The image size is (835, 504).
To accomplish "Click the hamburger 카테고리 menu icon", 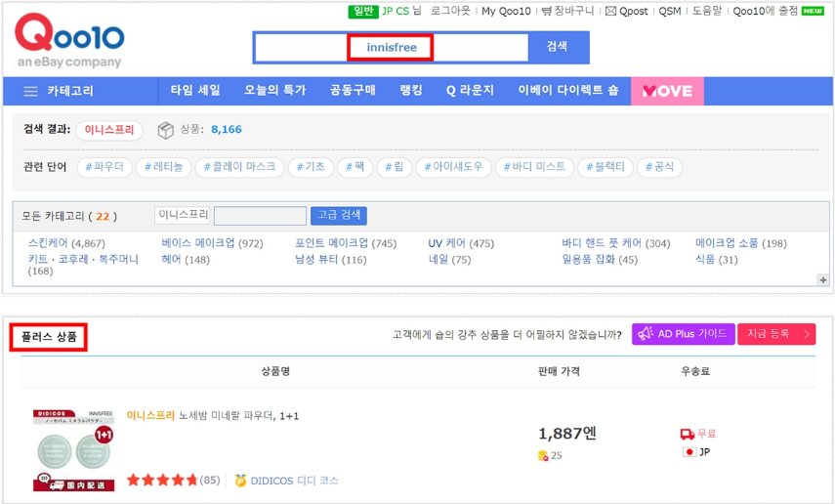I will [x=31, y=91].
